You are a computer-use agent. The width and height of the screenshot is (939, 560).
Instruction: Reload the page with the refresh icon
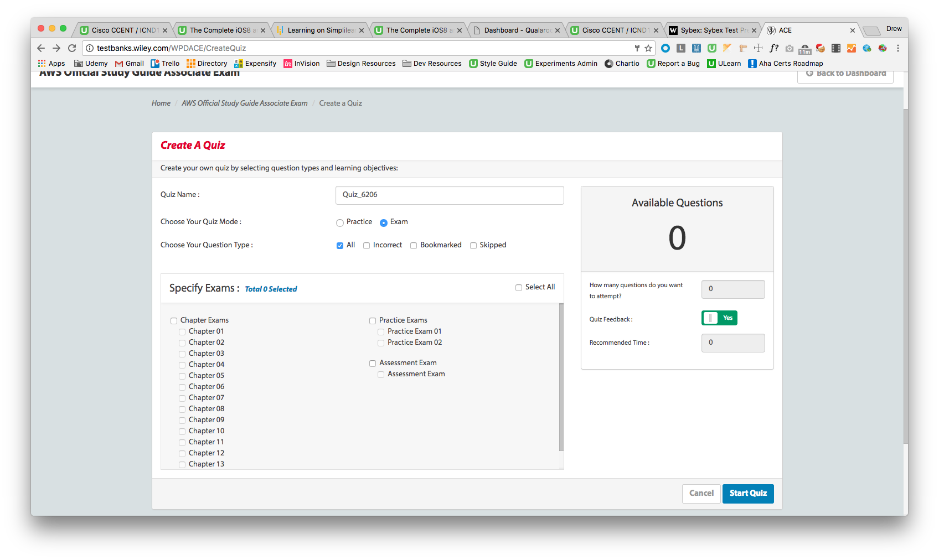coord(72,48)
